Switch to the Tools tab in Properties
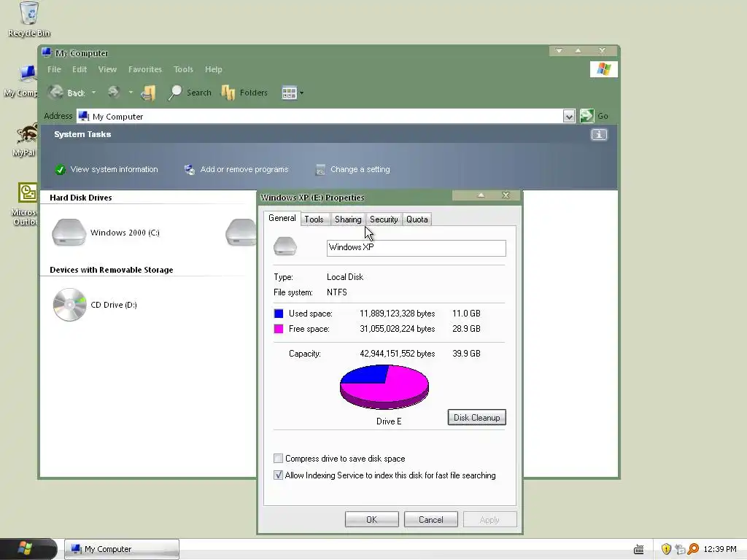The width and height of the screenshot is (747, 560). pyautogui.click(x=314, y=219)
